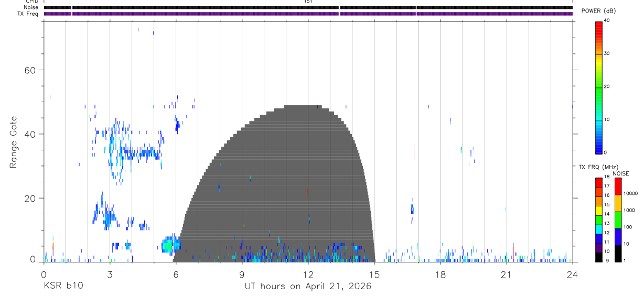The width and height of the screenshot is (644, 297).
Task: Click the Noise row label at top
Action: coord(31,7)
